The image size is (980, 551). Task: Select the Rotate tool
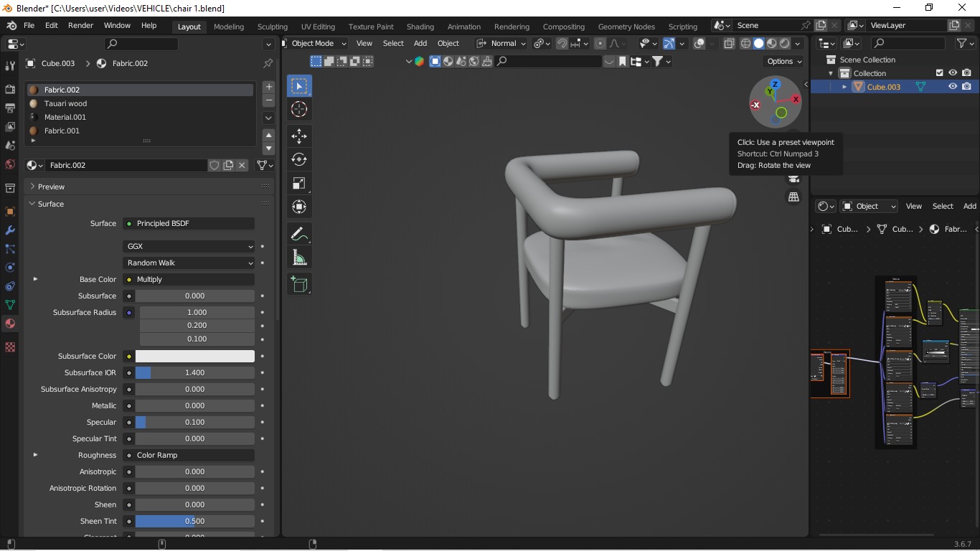[299, 159]
